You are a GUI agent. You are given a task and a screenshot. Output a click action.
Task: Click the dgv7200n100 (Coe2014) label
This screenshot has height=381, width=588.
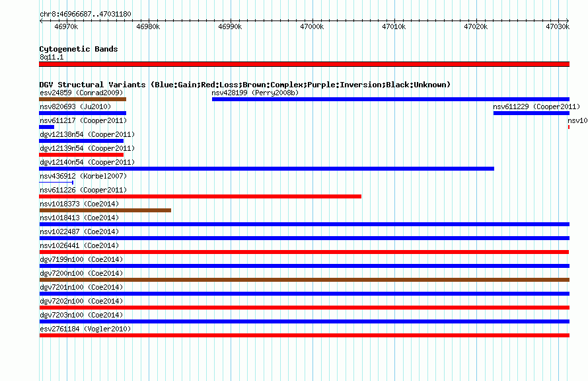(x=81, y=273)
